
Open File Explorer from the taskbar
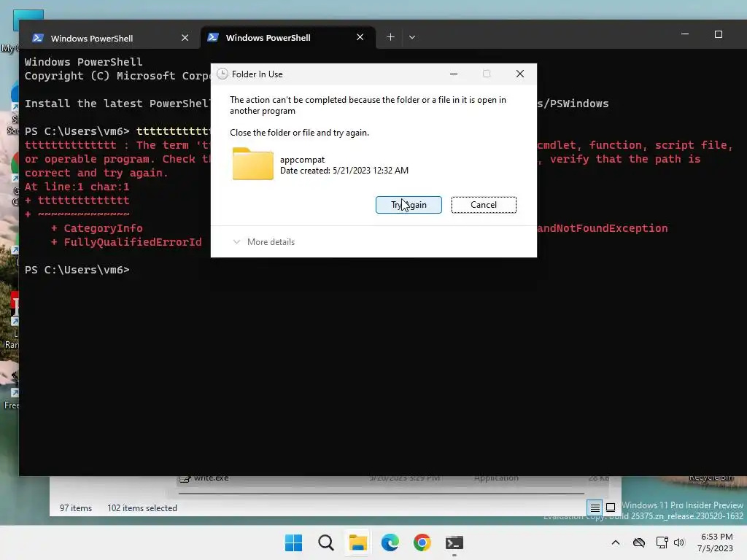tap(357, 542)
